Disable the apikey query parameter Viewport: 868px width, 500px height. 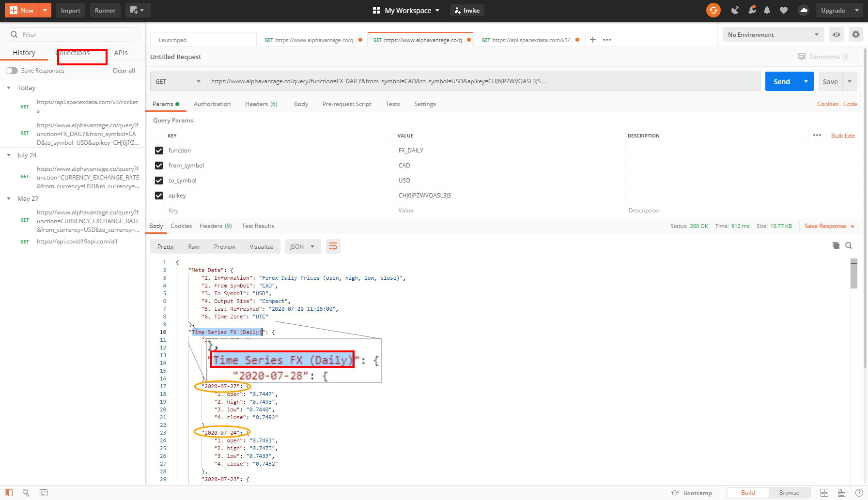pos(159,196)
